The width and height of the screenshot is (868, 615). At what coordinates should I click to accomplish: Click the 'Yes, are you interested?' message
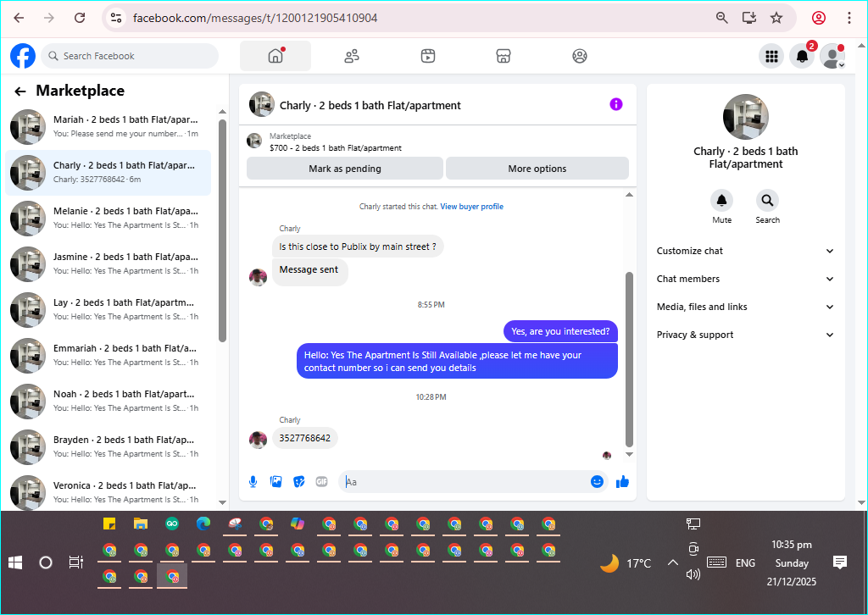(x=560, y=331)
